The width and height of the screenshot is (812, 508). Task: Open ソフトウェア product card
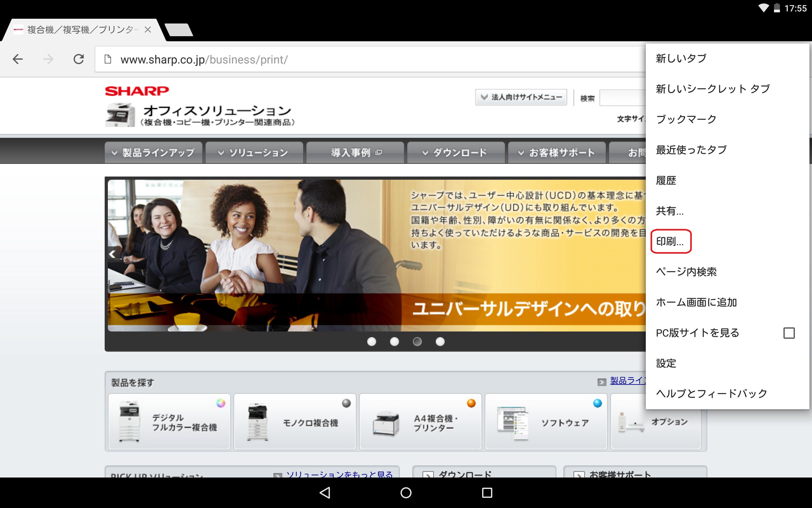[x=546, y=422]
